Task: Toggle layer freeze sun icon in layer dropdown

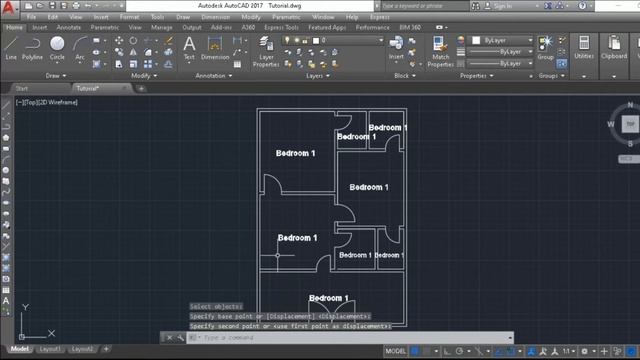Action: (296, 40)
